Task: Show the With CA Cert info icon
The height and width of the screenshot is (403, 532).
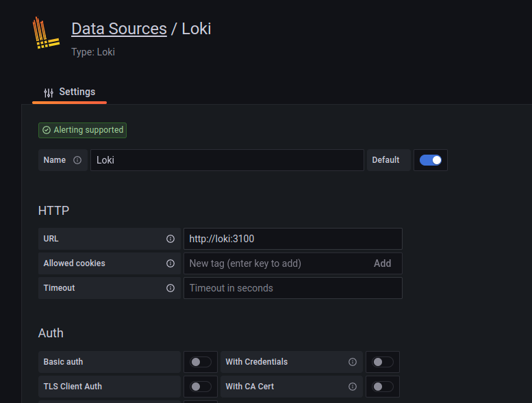Action: tap(353, 387)
